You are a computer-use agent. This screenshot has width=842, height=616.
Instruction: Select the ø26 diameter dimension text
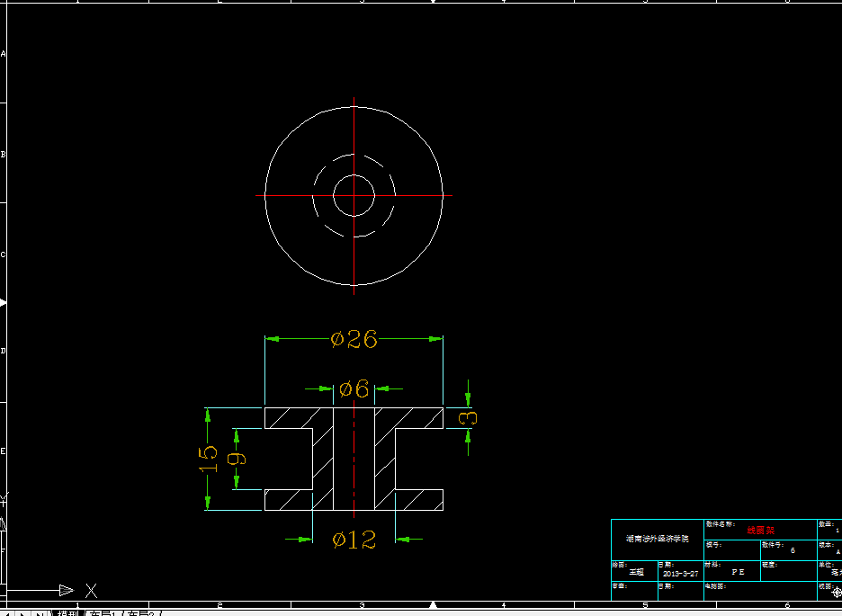(354, 339)
